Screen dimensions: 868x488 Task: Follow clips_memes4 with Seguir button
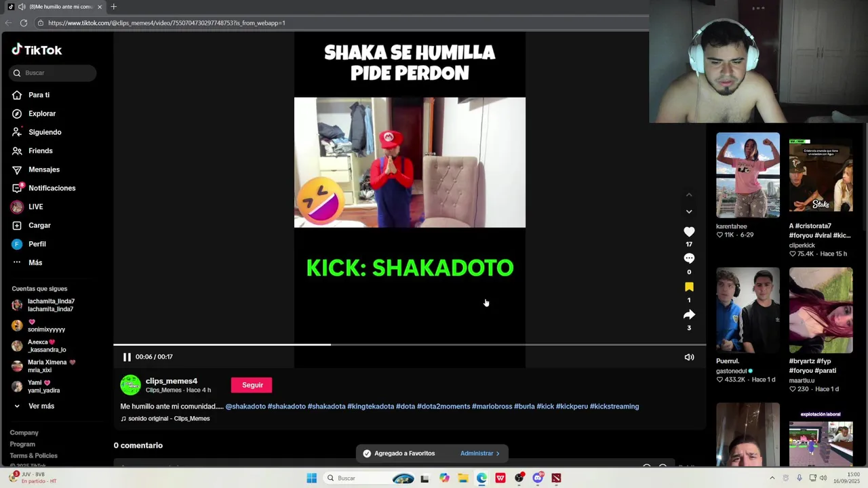point(252,385)
